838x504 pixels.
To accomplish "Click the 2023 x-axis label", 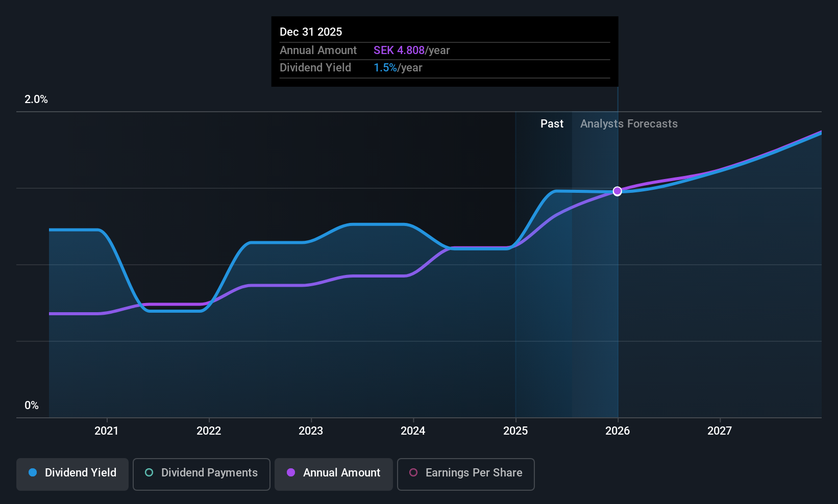I will click(x=311, y=431).
